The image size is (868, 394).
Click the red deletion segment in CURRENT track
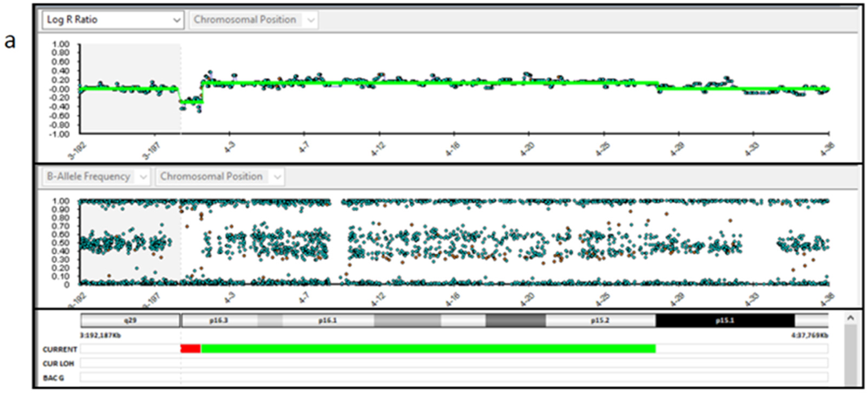point(191,349)
